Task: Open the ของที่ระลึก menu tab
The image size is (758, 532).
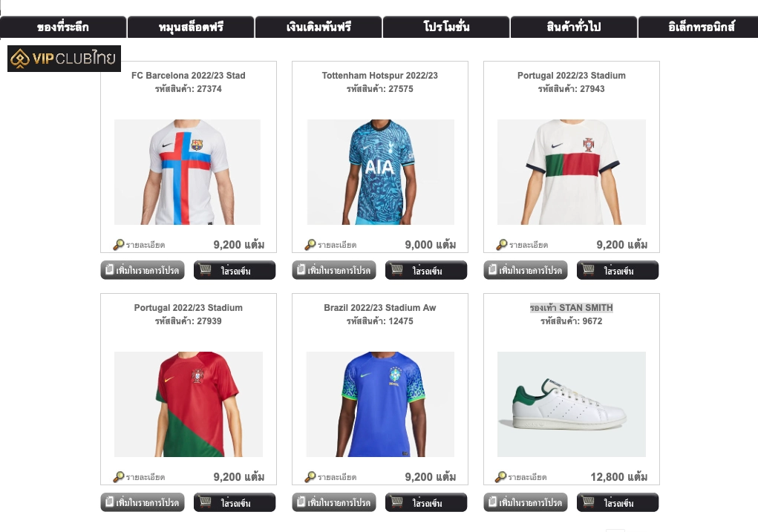Action: [x=63, y=27]
